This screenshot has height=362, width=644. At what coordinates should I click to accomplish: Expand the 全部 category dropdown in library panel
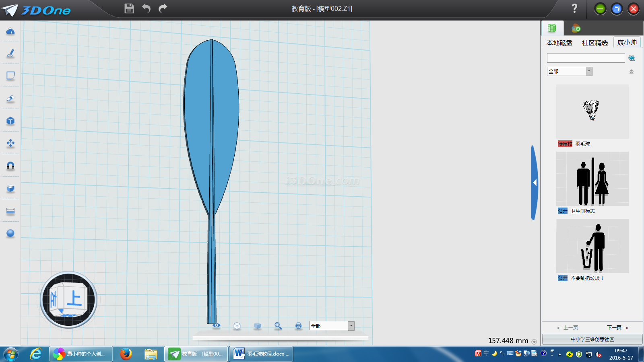589,71
